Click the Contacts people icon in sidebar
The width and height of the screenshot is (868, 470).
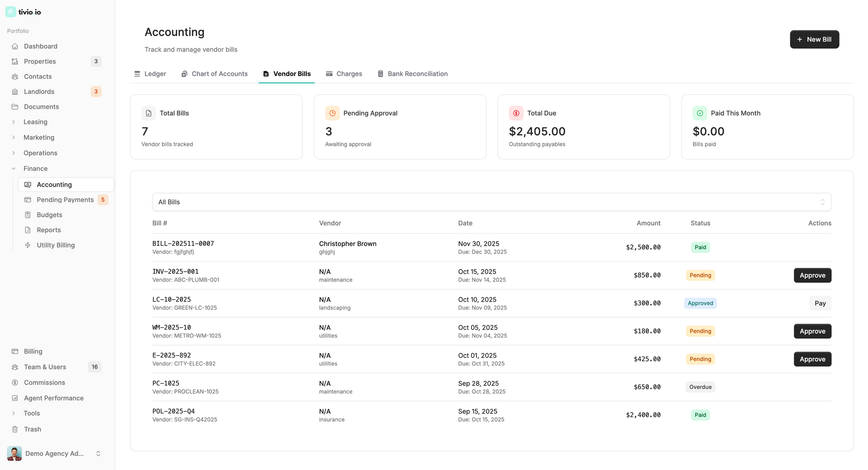(15, 76)
